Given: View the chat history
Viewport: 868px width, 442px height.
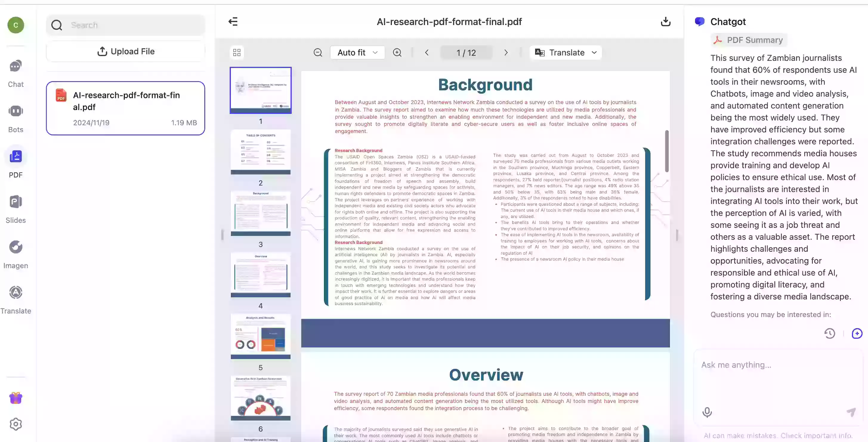Looking at the screenshot, I should click(x=830, y=333).
